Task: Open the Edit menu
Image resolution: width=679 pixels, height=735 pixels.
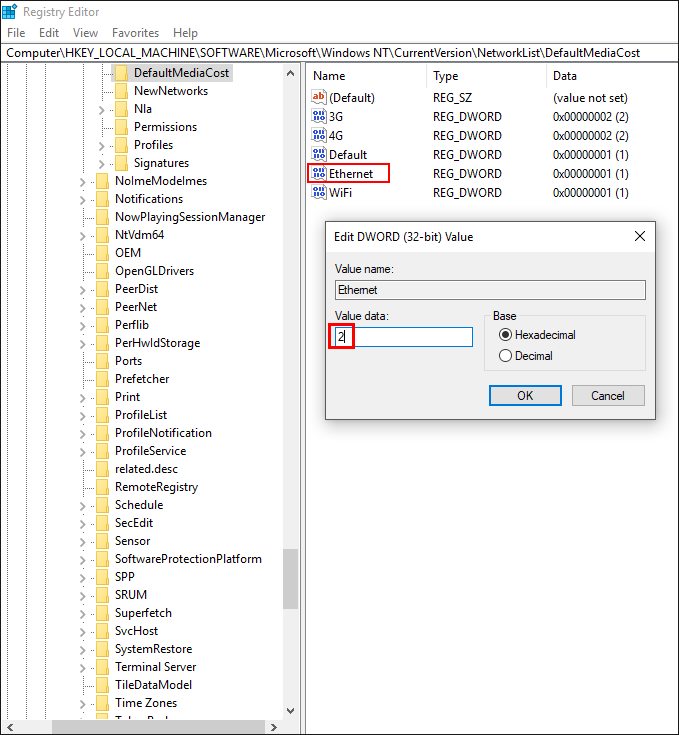Action: tap(49, 33)
